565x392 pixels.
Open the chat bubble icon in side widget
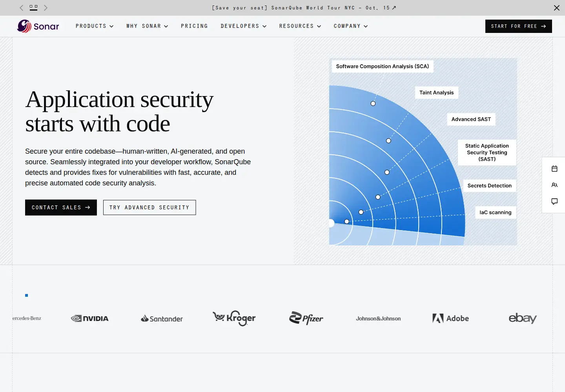[554, 201]
